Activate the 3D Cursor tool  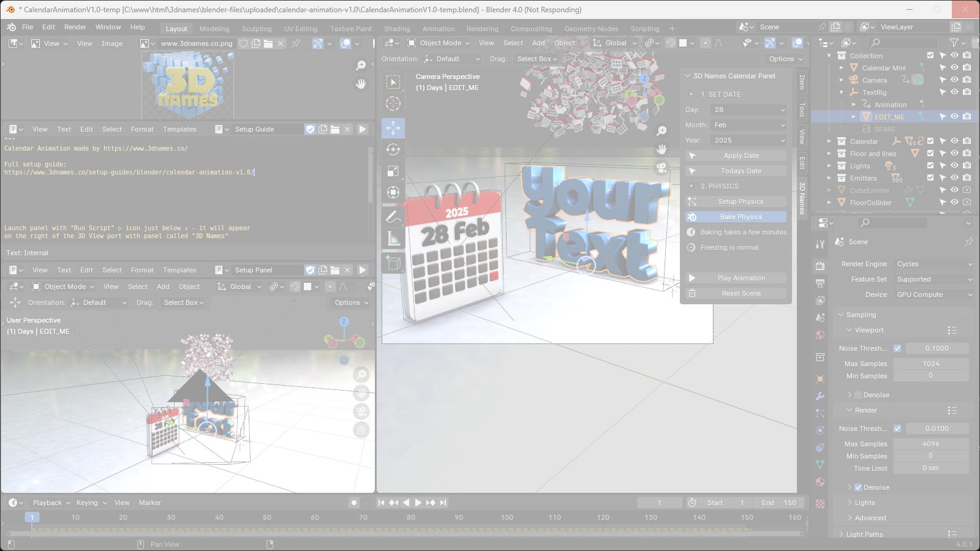(394, 103)
